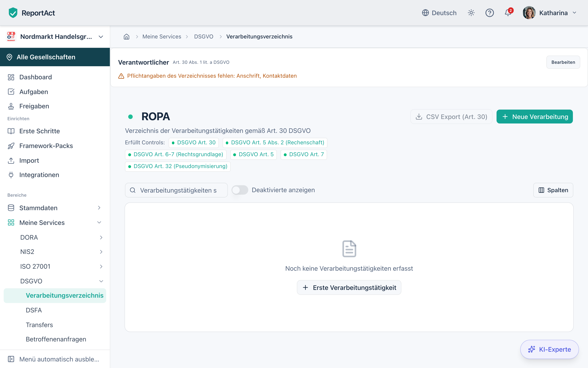Click the CSV Export (Art. 30) button
Image resolution: width=588 pixels, height=368 pixels.
tap(451, 117)
